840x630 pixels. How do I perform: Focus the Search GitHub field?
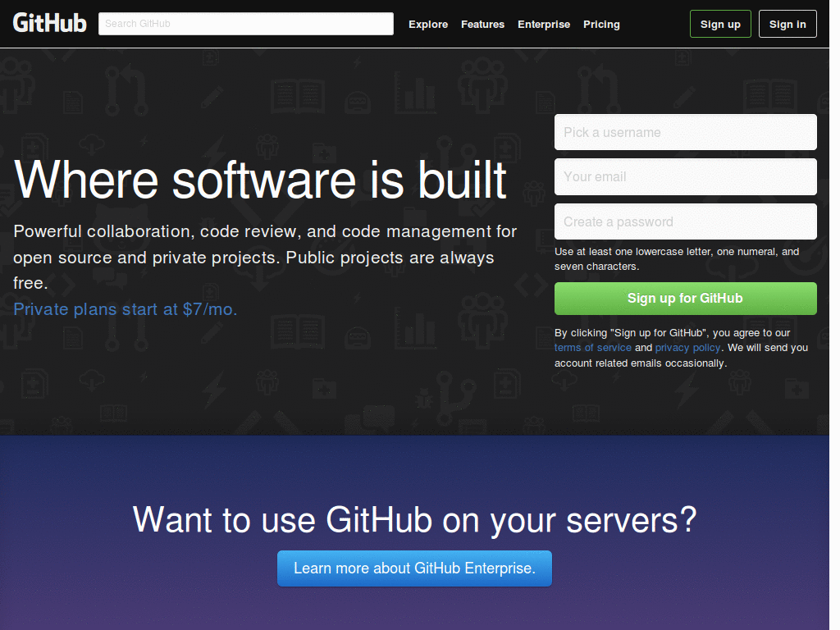246,24
